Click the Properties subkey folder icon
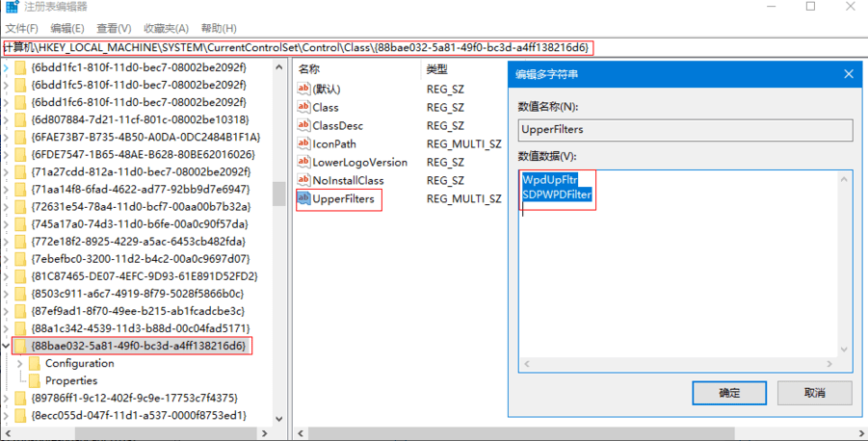 point(35,380)
